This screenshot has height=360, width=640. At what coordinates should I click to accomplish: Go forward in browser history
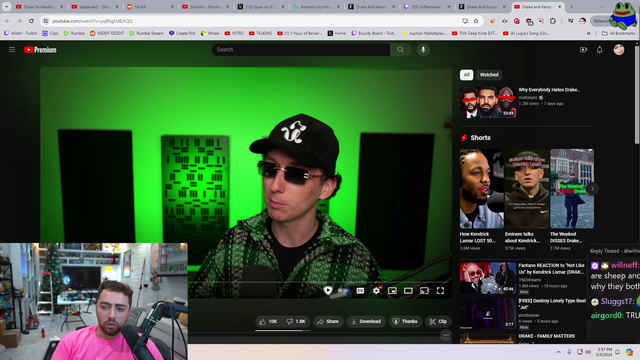tap(19, 21)
